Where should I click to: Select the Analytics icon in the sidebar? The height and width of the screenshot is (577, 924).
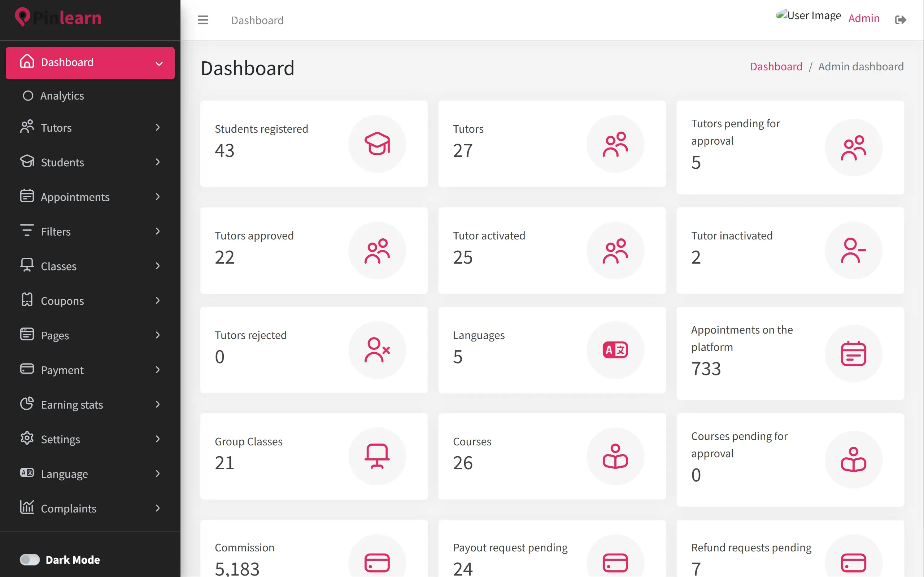click(27, 96)
